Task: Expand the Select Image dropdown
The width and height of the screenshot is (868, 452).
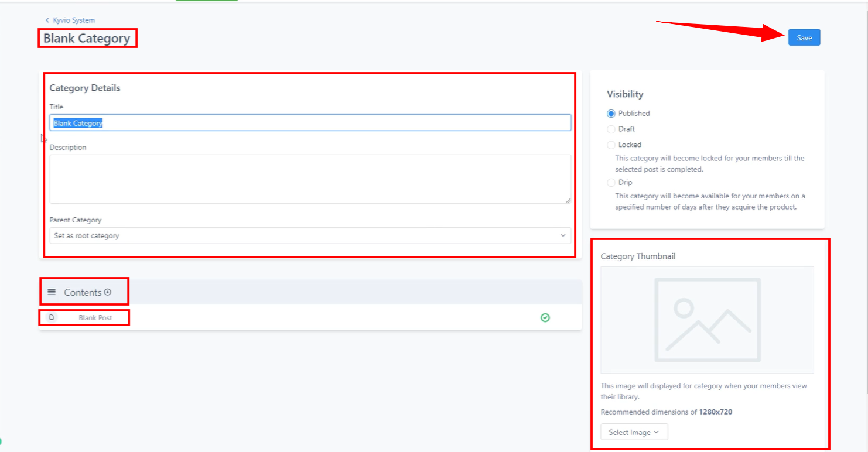Action: point(634,432)
